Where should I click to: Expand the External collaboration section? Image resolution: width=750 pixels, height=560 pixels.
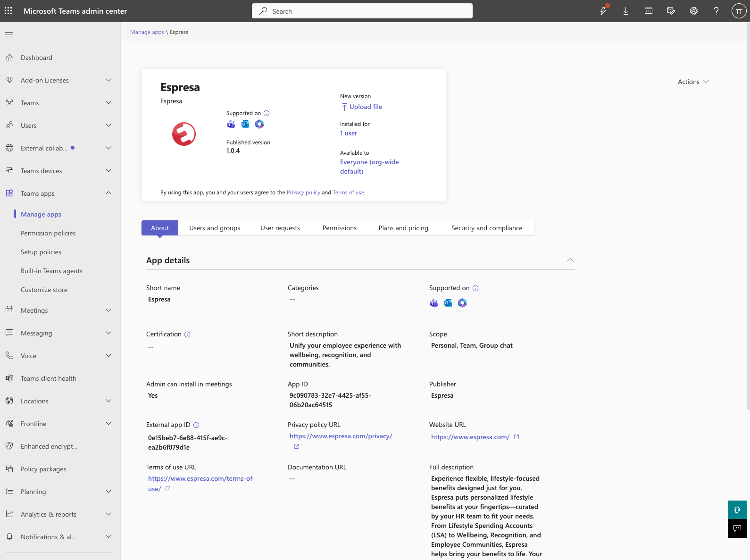(x=108, y=148)
